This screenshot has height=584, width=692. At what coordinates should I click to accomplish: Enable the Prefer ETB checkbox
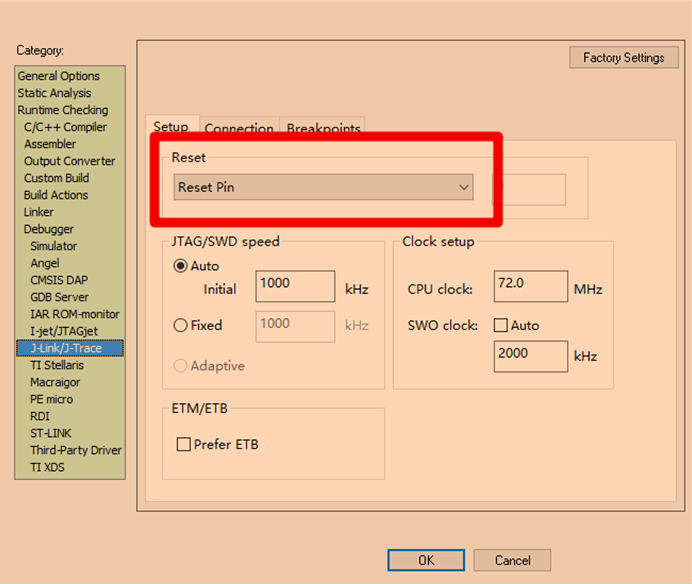coord(184,444)
